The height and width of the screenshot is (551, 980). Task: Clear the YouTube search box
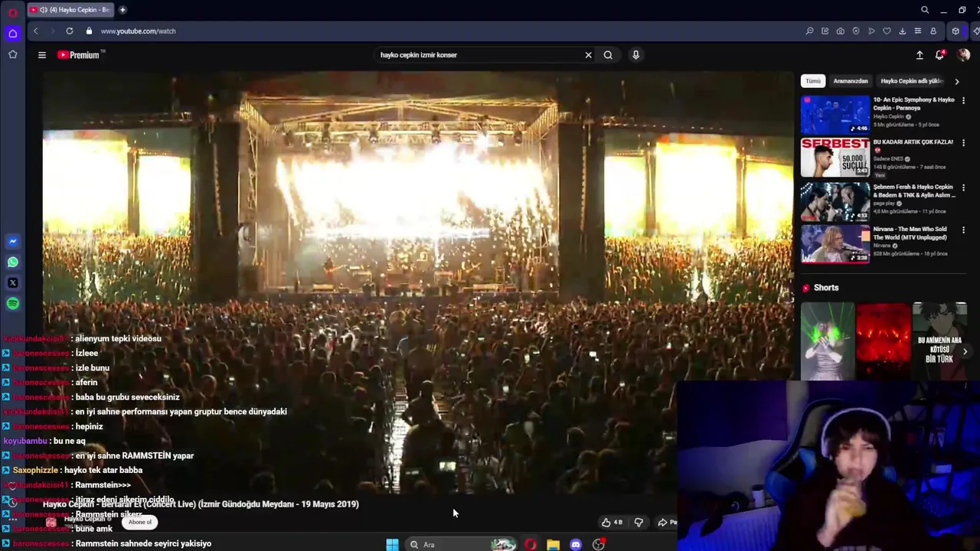(588, 55)
